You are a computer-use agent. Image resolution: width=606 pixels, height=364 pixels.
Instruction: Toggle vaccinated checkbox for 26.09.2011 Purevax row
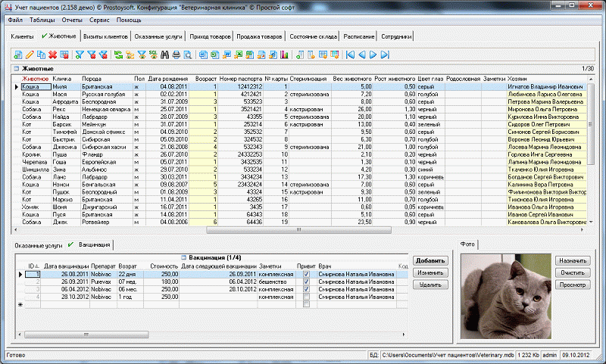pos(305,282)
